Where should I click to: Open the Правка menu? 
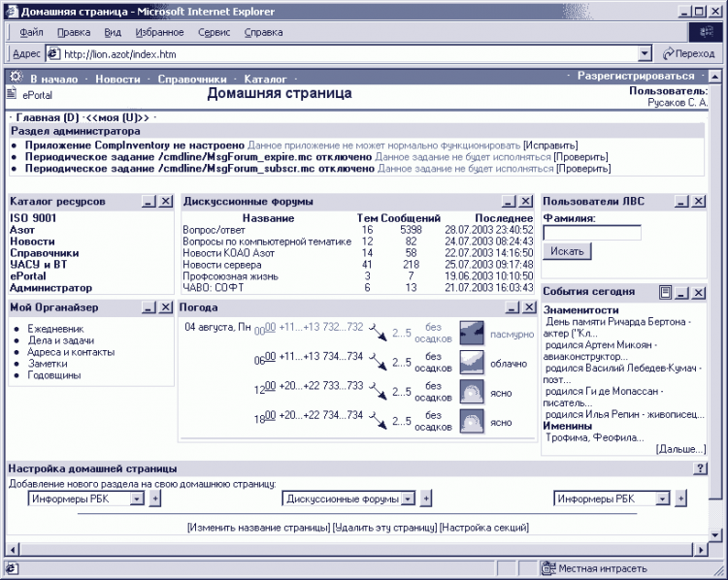pos(74,32)
